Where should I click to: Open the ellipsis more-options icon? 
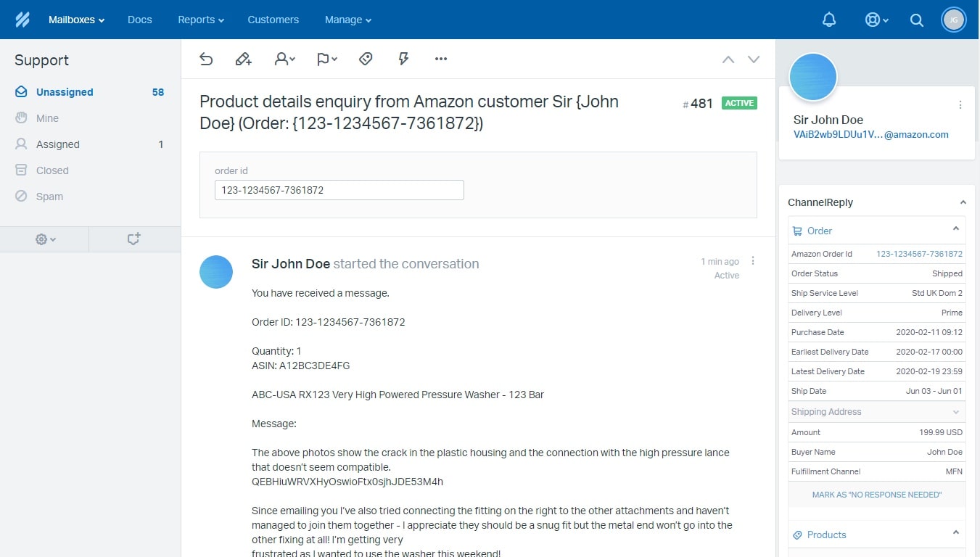coord(440,59)
